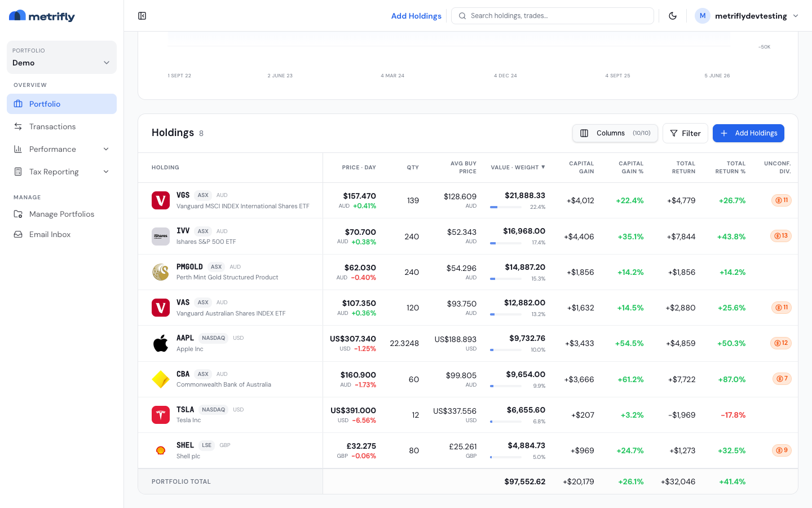Click the Portfolio briefcase icon

point(18,104)
